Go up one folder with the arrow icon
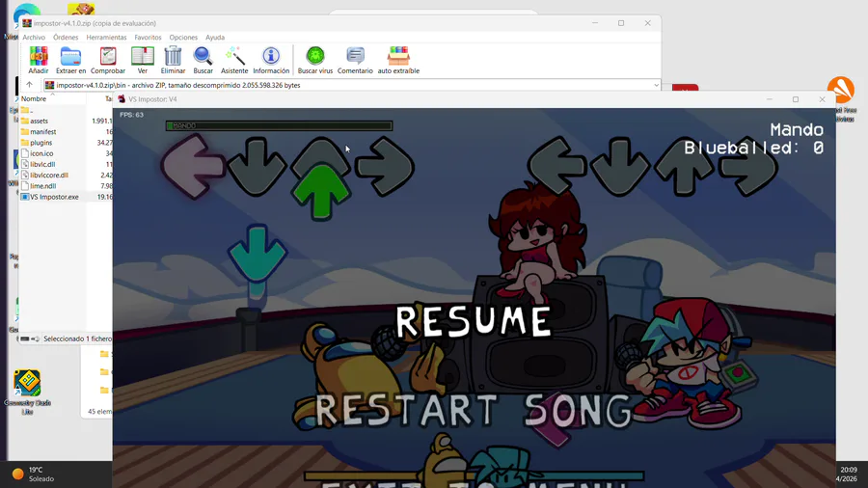 pyautogui.click(x=29, y=85)
